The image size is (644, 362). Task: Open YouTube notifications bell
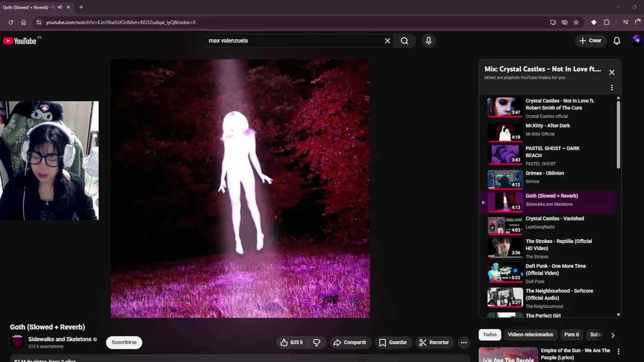617,41
